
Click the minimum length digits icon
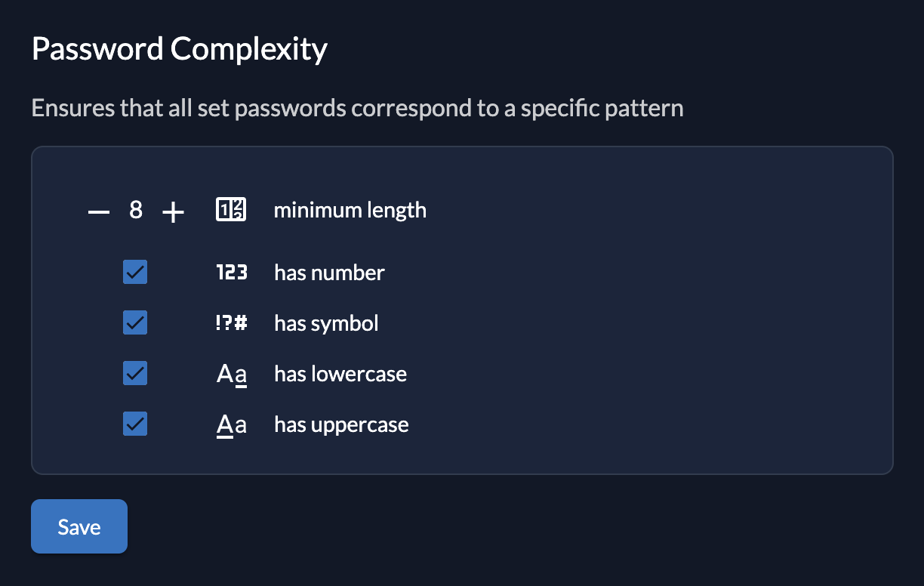pos(230,210)
